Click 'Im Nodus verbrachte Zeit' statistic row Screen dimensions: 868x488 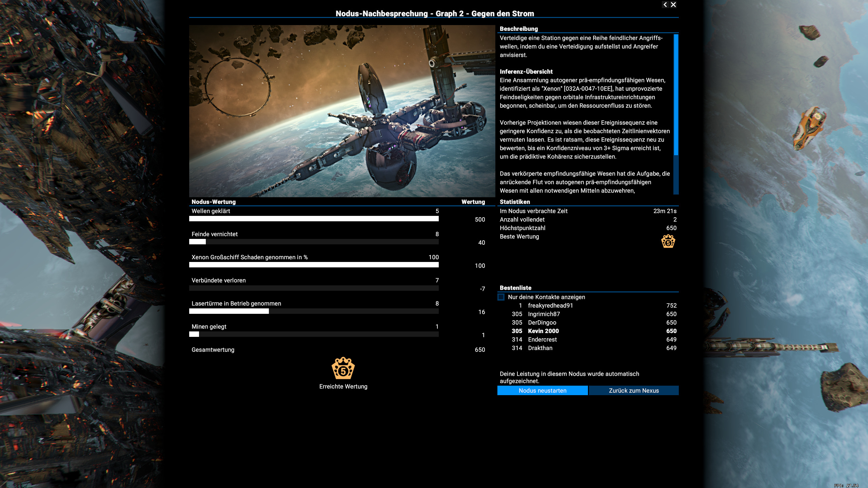pos(588,211)
